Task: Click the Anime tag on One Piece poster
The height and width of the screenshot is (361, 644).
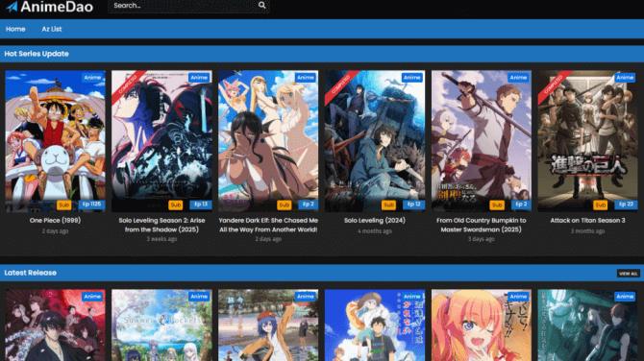Action: click(92, 78)
